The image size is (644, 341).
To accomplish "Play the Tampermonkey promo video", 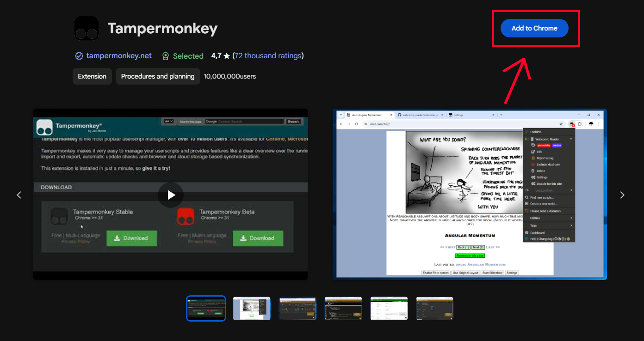I will (171, 195).
